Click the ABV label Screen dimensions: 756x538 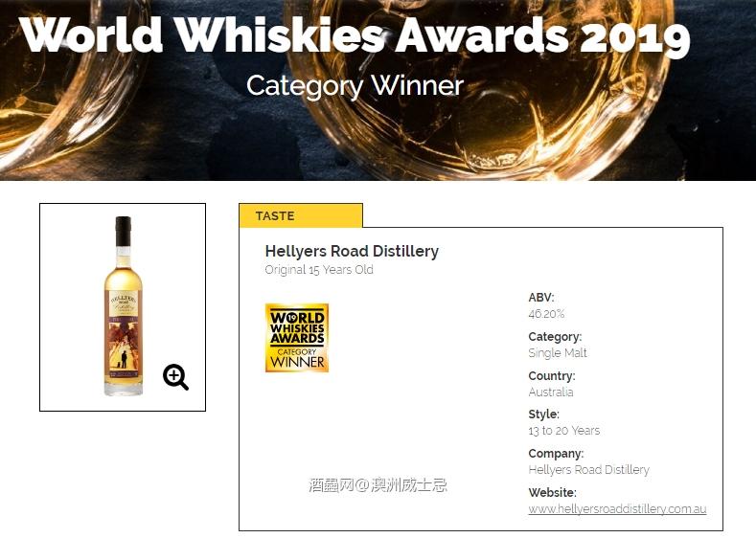tap(541, 298)
